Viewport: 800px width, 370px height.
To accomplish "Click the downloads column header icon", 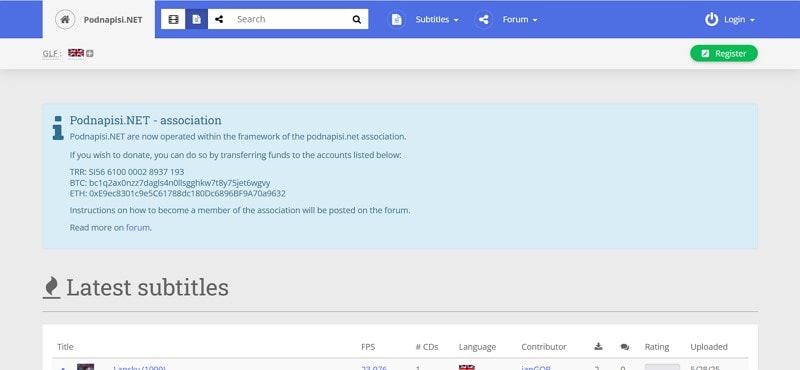I will pyautogui.click(x=598, y=347).
